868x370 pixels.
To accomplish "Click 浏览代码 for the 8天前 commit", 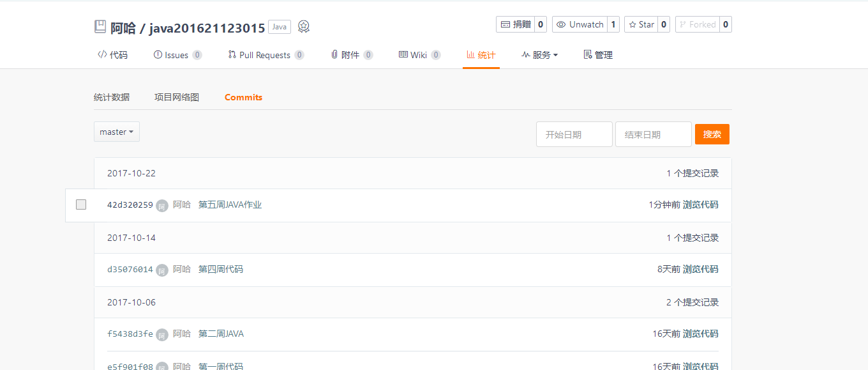I will click(701, 270).
